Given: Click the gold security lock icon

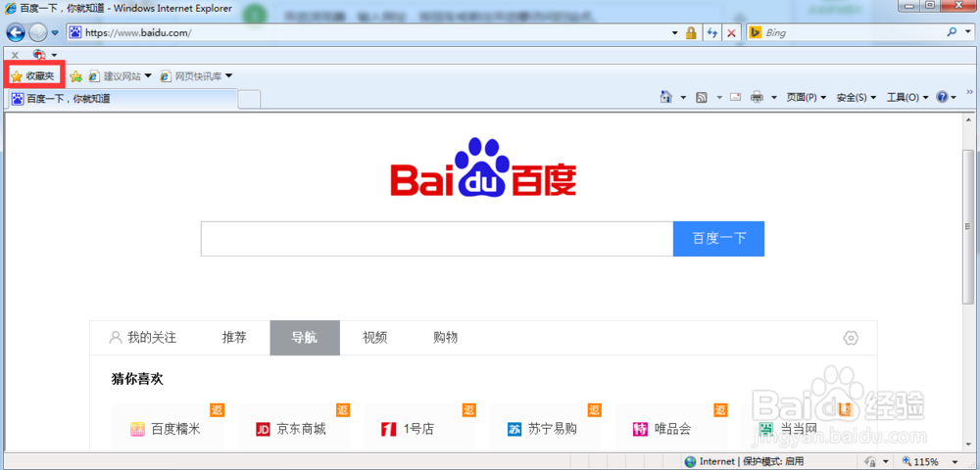Looking at the screenshot, I should point(691,33).
